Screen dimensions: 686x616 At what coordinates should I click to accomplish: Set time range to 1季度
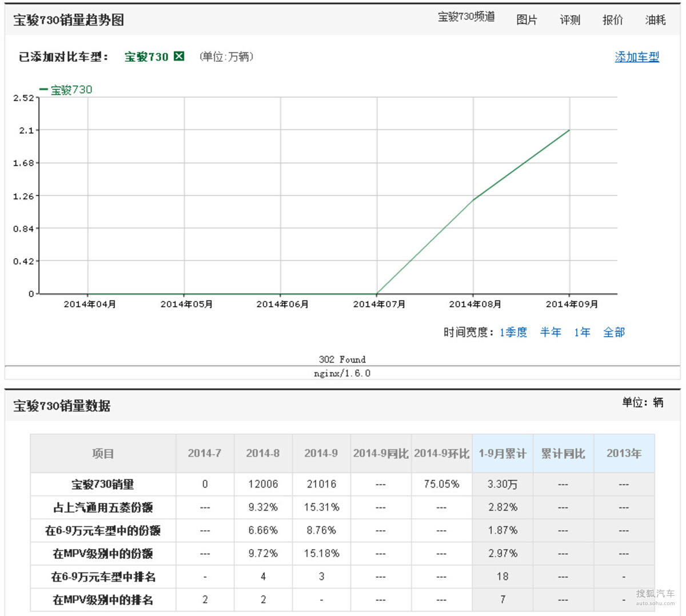click(x=513, y=332)
